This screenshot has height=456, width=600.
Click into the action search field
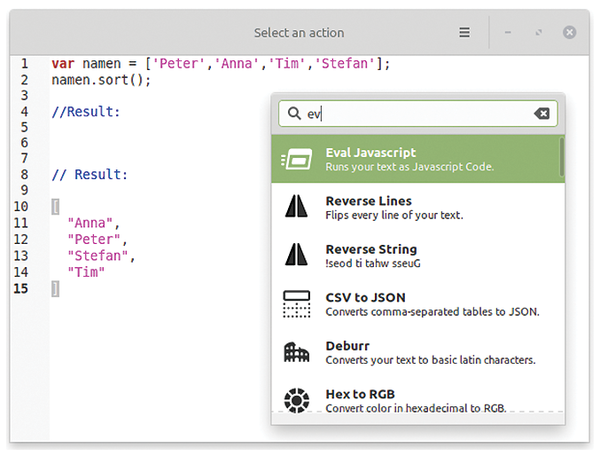[x=418, y=114]
